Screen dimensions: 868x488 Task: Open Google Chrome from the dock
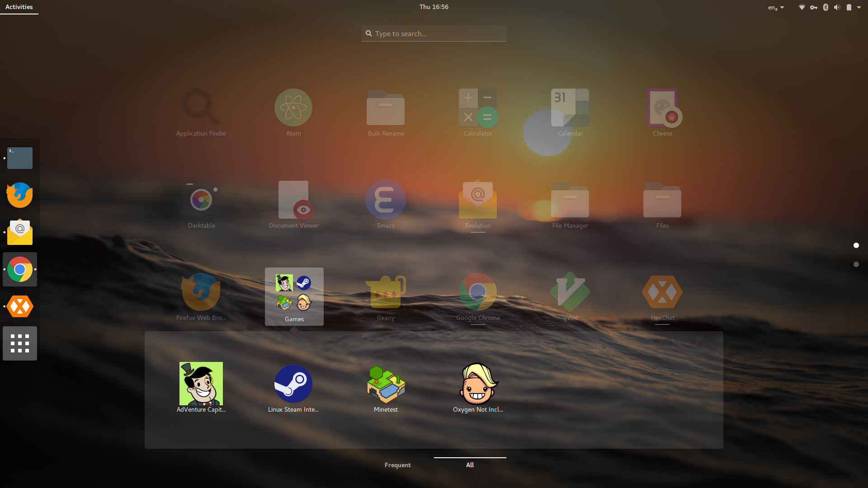(20, 269)
